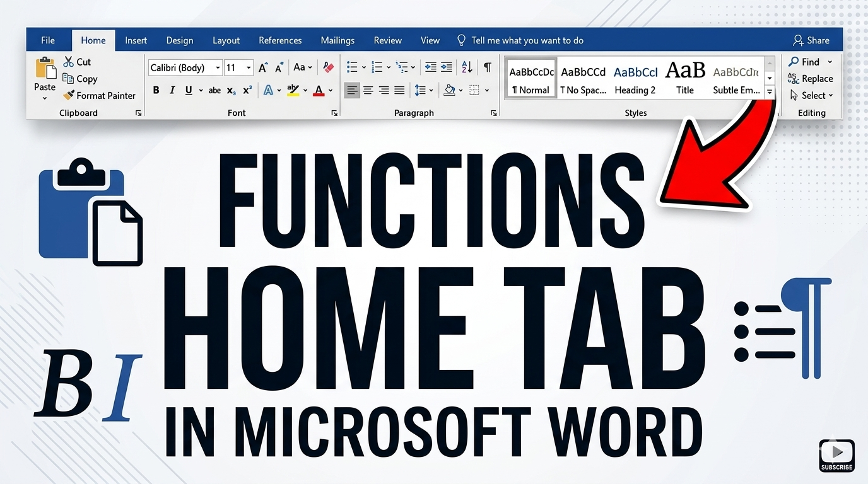Click the Tell me what you want field
Screen dimensions: 868x484
[x=527, y=40]
